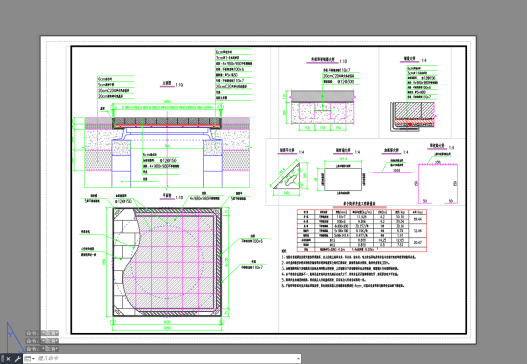Viewport: 527px width, 364px height.
Task: Select the red-bordered quantity table
Action: pyautogui.click(x=362, y=231)
